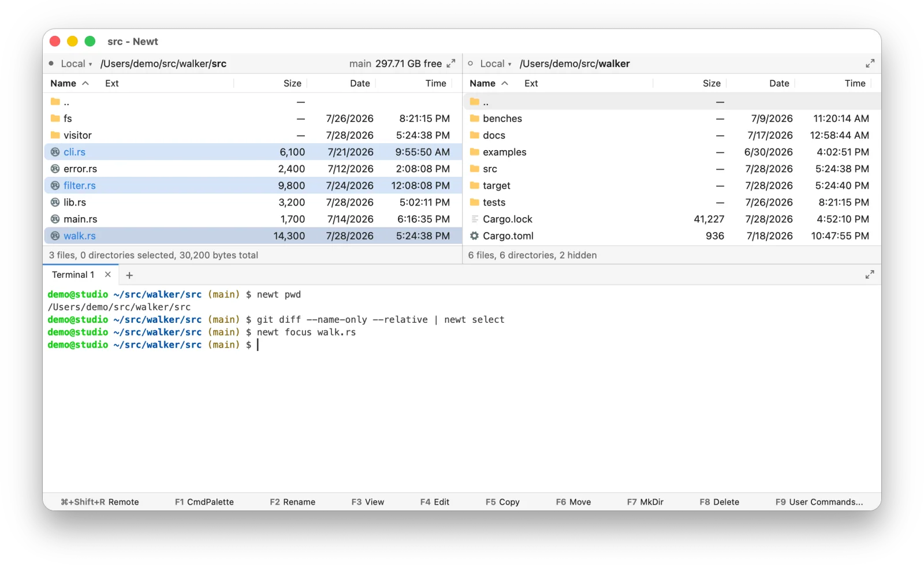Screen dimensions: 924x567
Task: Maximize the terminal panel with its expand icon
Action: pyautogui.click(x=870, y=275)
